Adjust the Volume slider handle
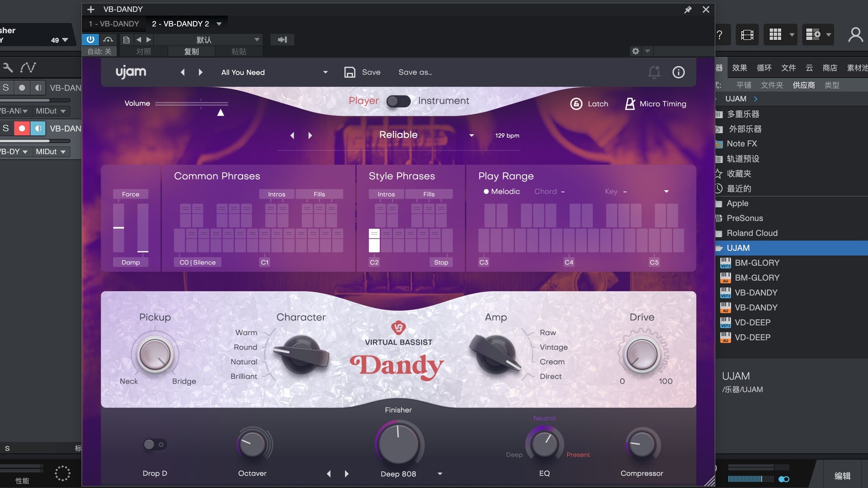Image resolution: width=868 pixels, height=488 pixels. point(220,113)
